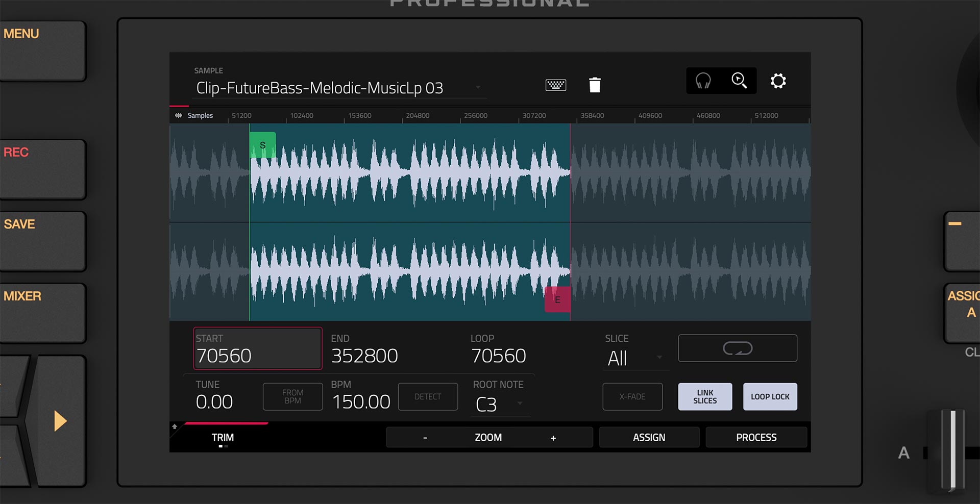Click the loop mode icon button

737,348
